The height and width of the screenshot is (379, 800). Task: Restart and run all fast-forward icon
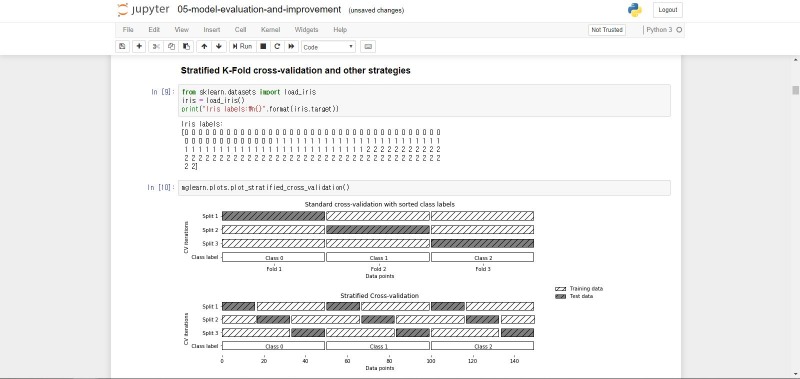(291, 46)
